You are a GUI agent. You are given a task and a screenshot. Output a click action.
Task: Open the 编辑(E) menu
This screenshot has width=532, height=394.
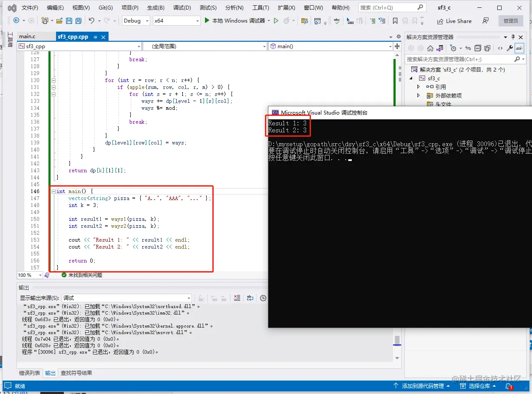(x=55, y=8)
